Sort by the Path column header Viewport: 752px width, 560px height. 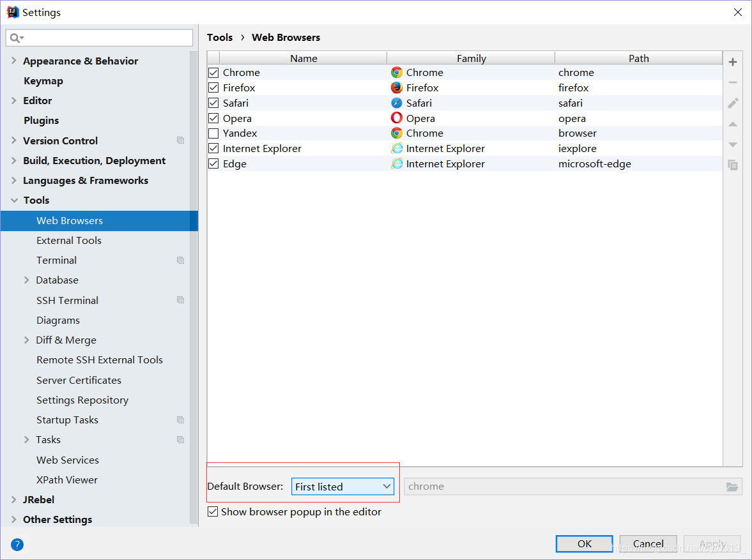pos(639,58)
